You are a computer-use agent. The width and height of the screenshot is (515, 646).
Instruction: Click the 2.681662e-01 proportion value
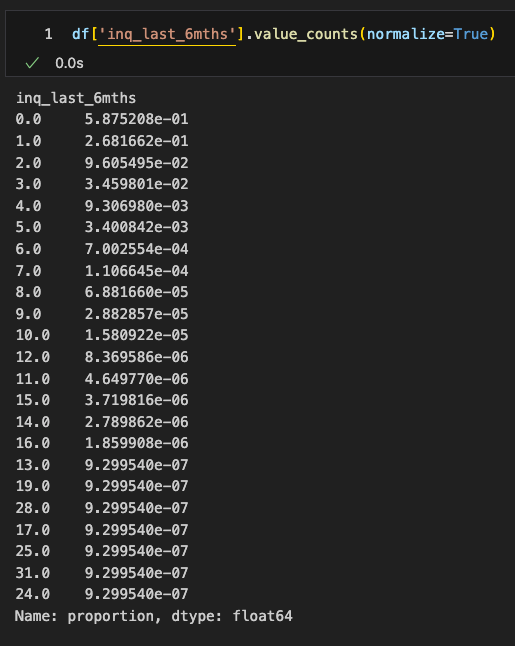point(136,141)
